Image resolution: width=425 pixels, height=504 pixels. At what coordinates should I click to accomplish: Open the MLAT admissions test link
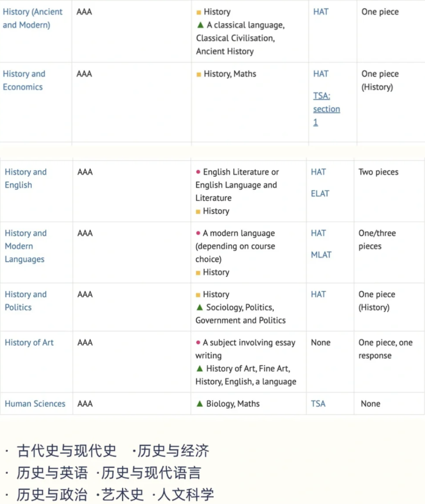pyautogui.click(x=321, y=255)
